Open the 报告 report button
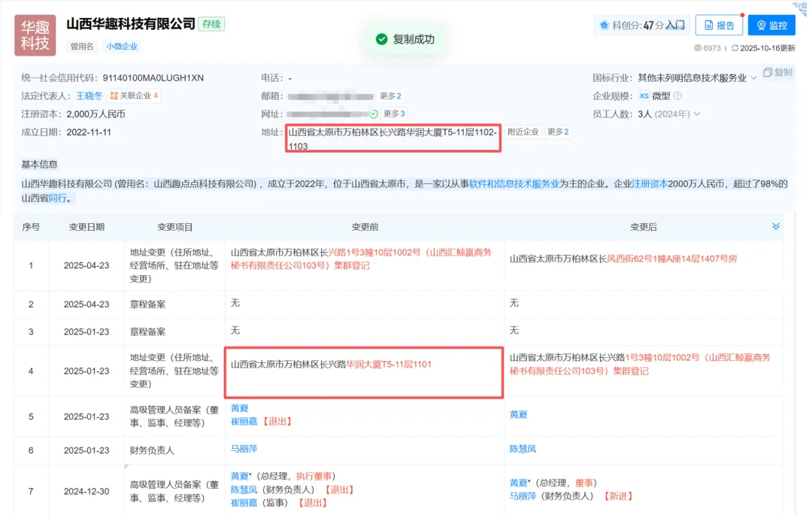 [720, 25]
